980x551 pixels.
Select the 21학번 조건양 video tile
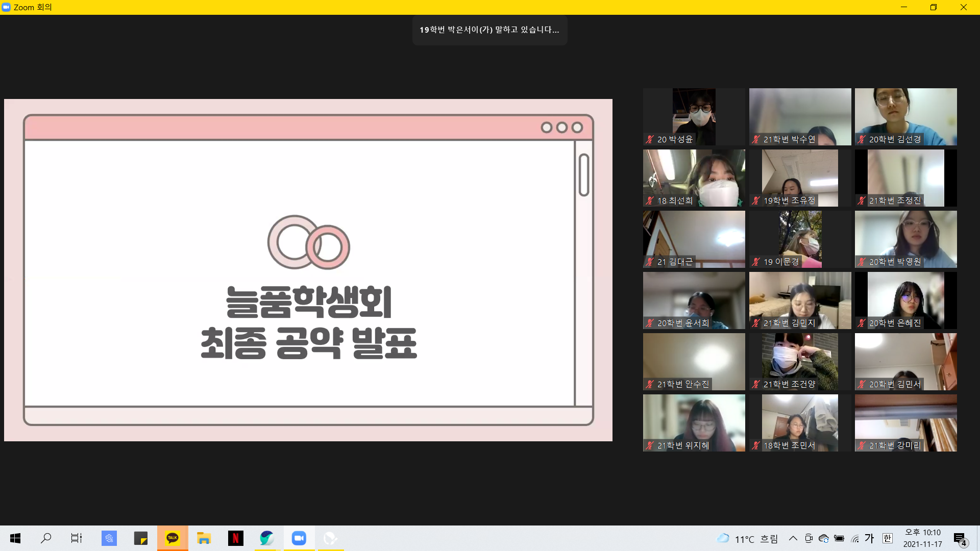click(x=800, y=361)
